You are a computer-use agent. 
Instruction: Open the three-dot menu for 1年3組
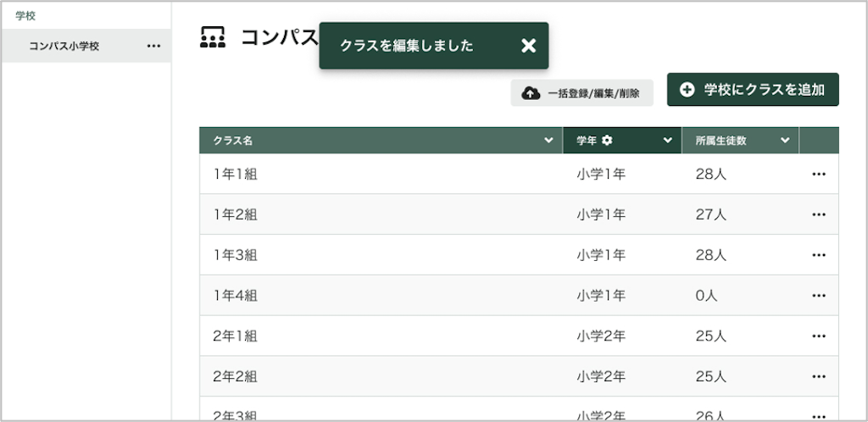click(x=818, y=255)
